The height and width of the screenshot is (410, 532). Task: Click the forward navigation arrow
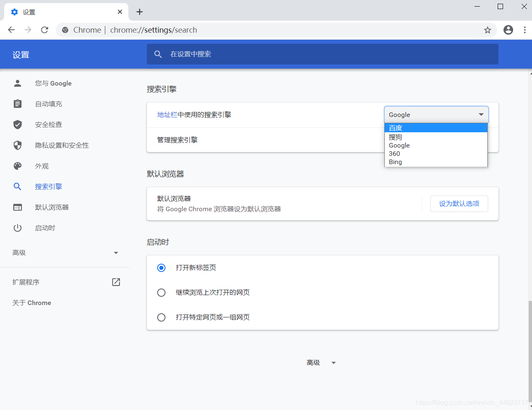tap(28, 30)
